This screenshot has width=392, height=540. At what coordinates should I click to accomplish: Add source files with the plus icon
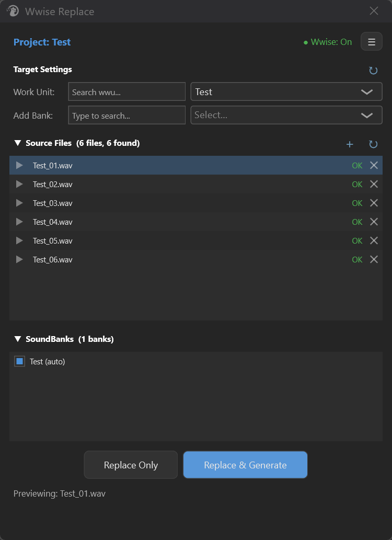point(350,144)
